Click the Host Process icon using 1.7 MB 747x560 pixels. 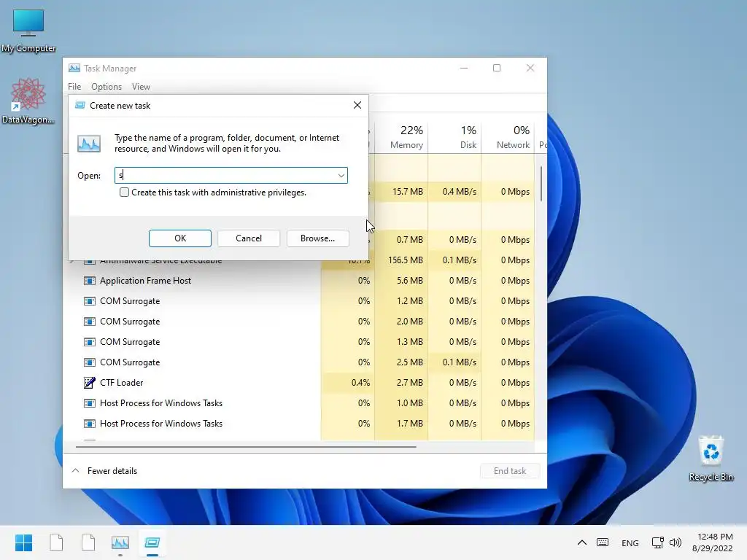coord(89,424)
